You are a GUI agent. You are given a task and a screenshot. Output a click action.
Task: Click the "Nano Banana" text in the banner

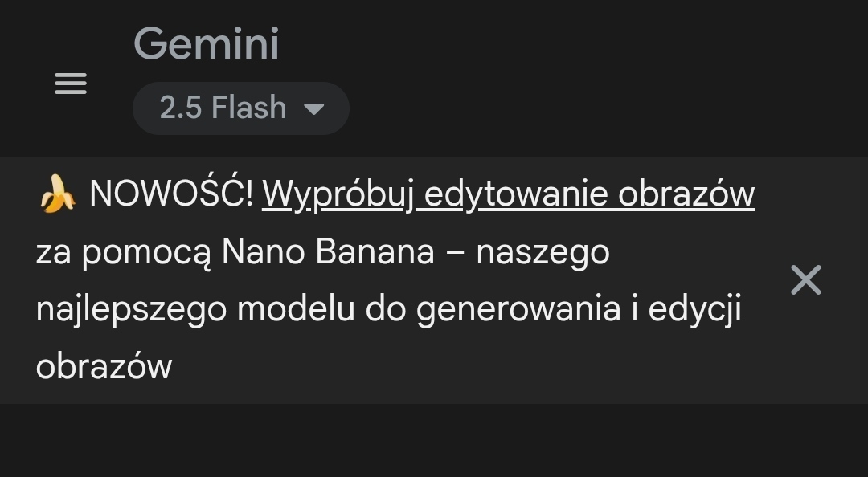pos(327,252)
